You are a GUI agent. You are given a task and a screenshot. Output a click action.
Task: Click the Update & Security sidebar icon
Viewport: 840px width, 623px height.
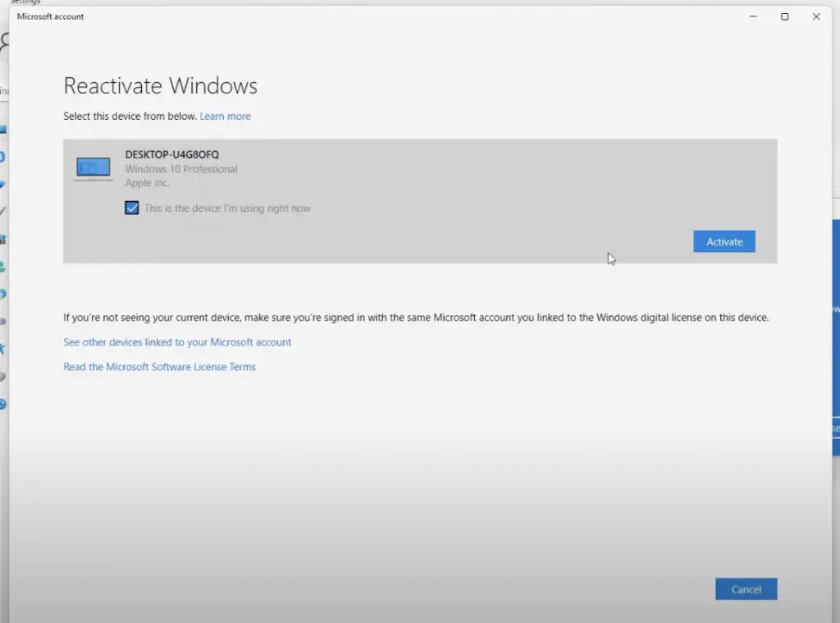(3, 404)
